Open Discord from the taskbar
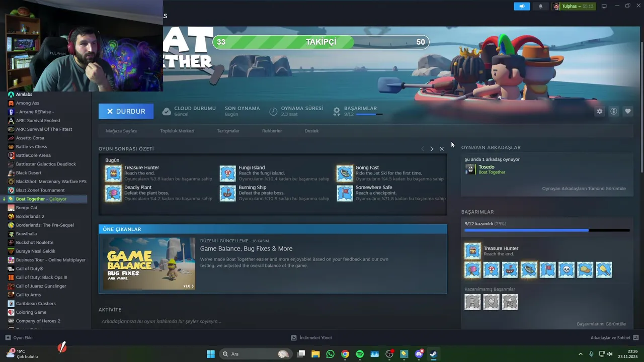The image size is (644, 362). pyautogui.click(x=419, y=354)
